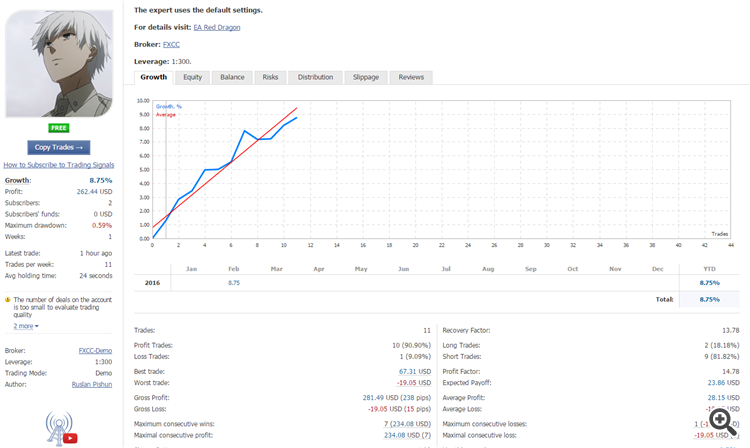Open How to Subscribe to Trading Signals
Image resolution: width=750 pixels, height=448 pixels.
coord(59,164)
